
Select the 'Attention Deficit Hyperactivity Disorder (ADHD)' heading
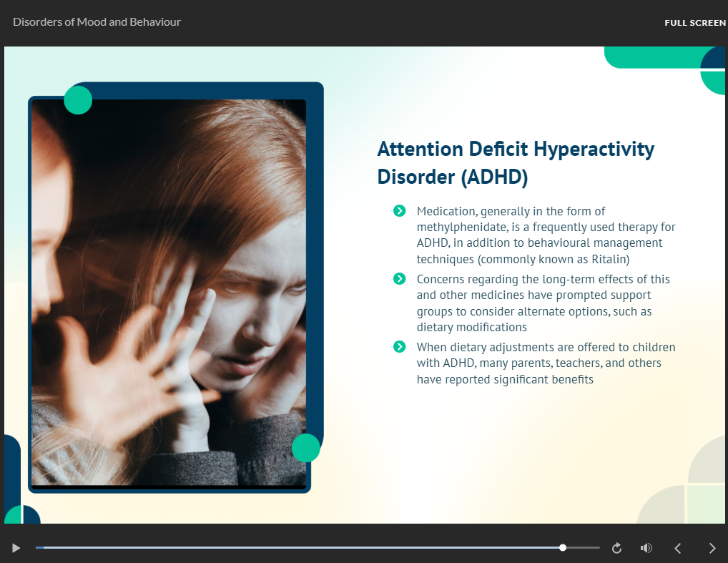[515, 162]
